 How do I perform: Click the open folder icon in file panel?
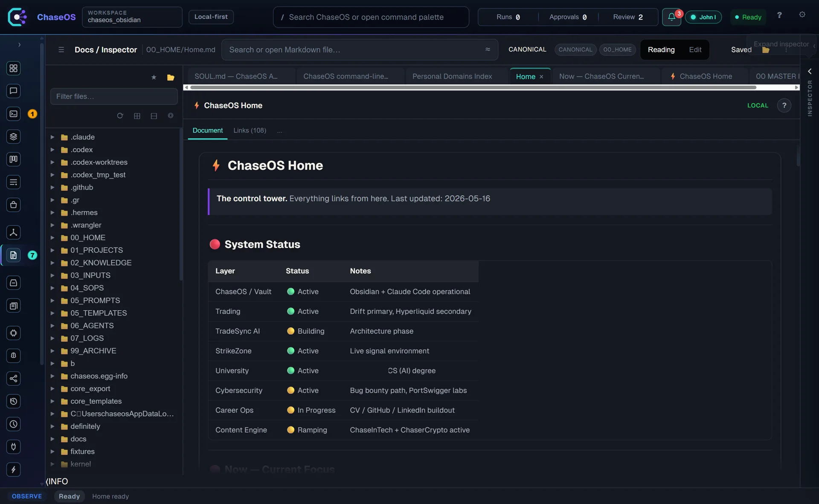(x=171, y=77)
